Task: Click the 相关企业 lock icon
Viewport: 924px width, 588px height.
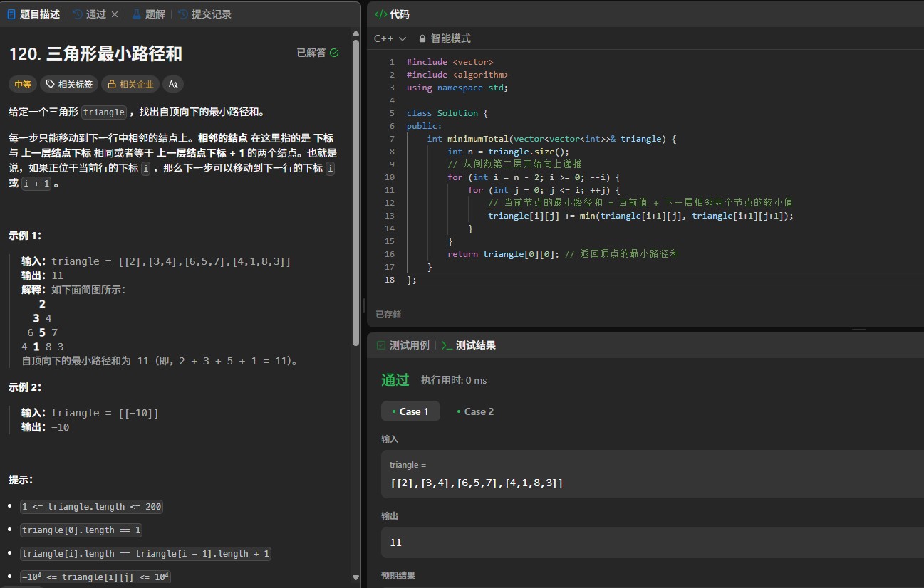Action: (111, 84)
